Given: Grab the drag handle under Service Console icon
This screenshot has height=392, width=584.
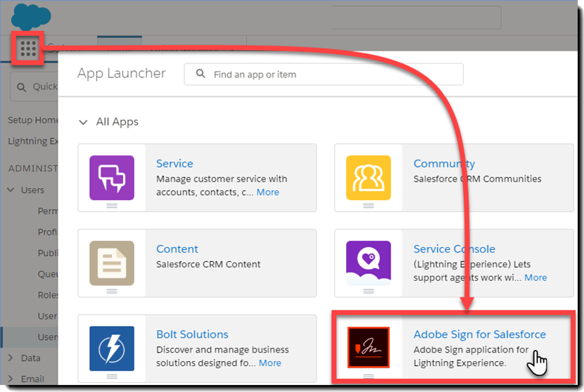Looking at the screenshot, I should [369, 291].
